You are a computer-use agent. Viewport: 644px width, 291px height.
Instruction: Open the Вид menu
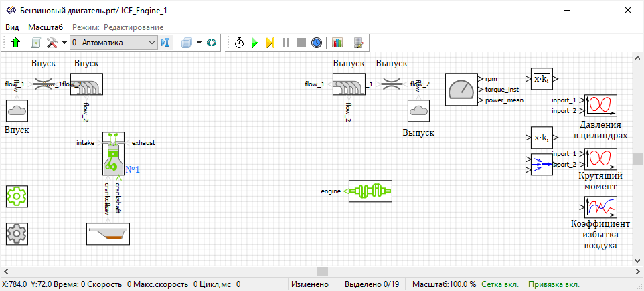(x=13, y=27)
